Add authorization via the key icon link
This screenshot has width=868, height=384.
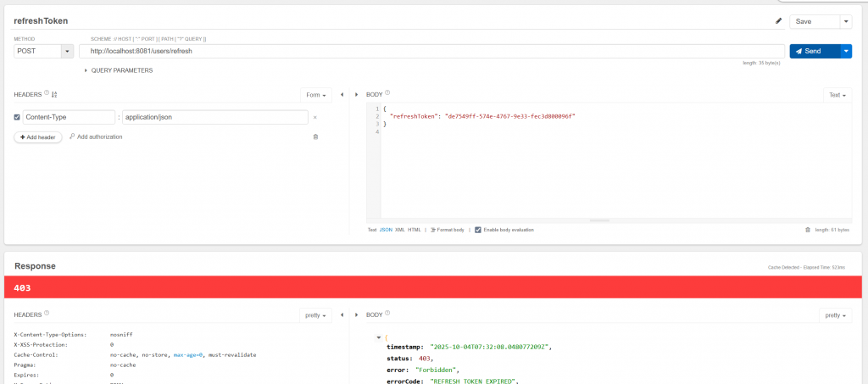[96, 136]
